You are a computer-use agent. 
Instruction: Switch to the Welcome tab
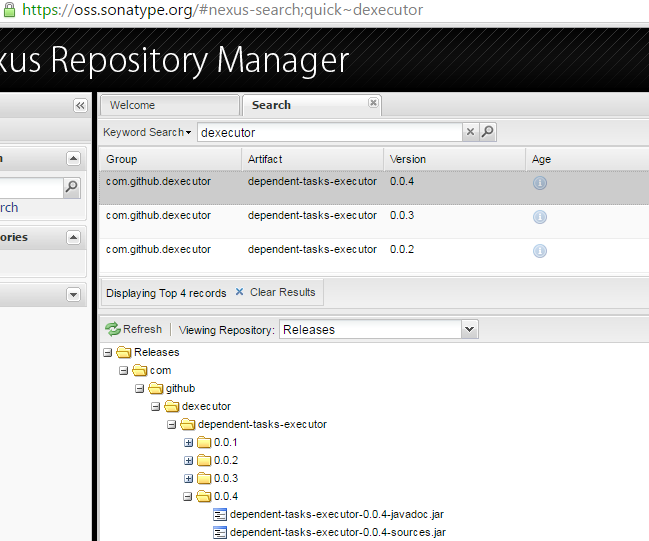[170, 105]
